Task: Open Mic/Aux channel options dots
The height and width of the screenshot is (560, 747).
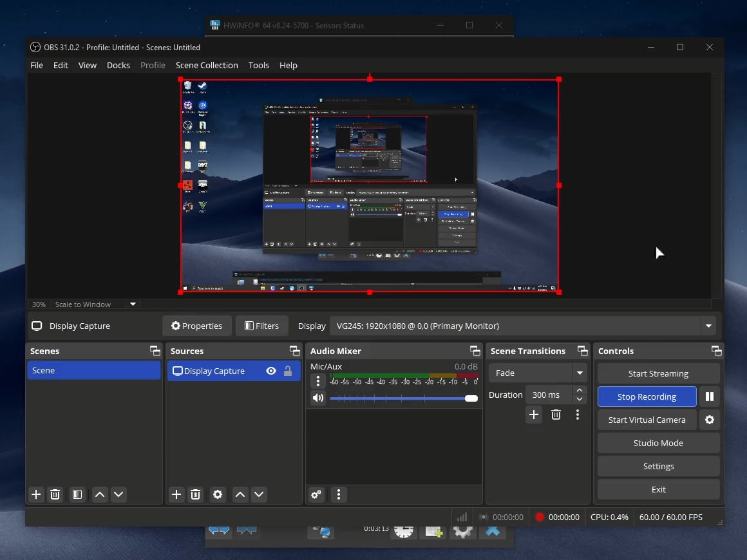Action: (317, 380)
